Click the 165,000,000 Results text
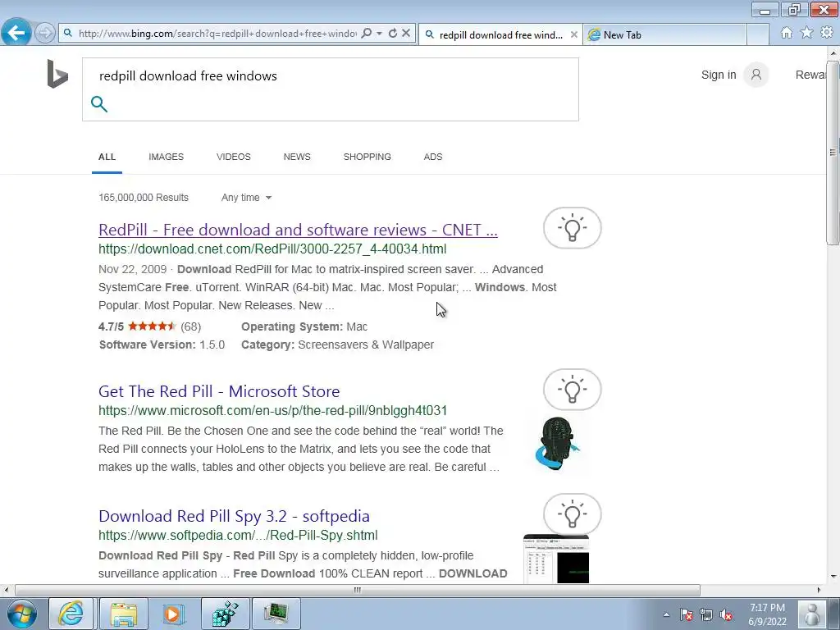This screenshot has height=630, width=840. point(144,198)
